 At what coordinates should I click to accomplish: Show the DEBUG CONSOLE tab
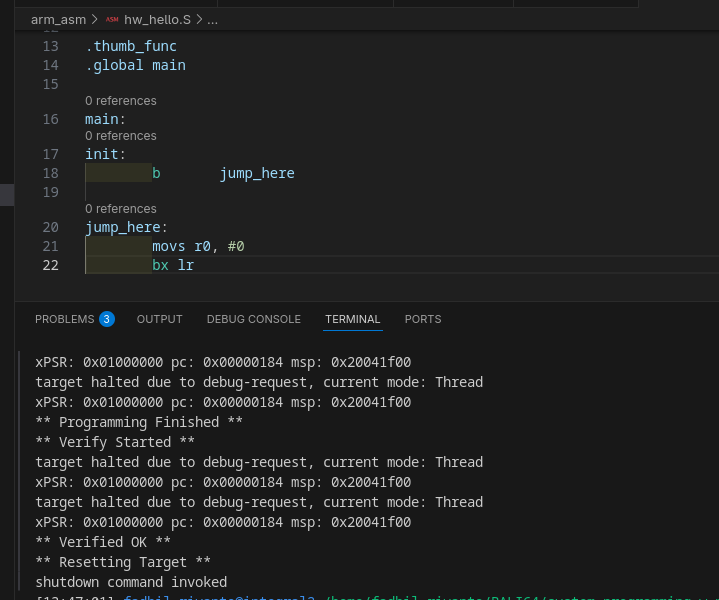pyautogui.click(x=253, y=319)
